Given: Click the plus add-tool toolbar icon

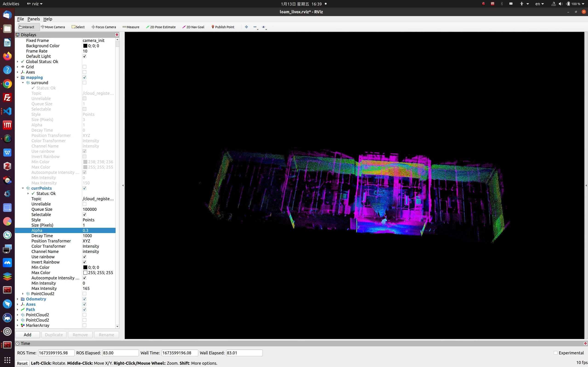Looking at the screenshot, I should (246, 27).
